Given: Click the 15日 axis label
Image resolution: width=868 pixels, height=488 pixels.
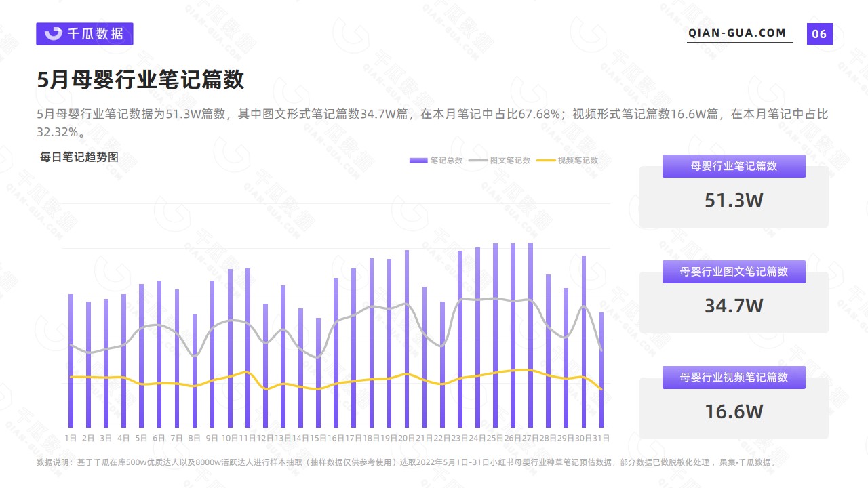Looking at the screenshot, I should 318,439.
